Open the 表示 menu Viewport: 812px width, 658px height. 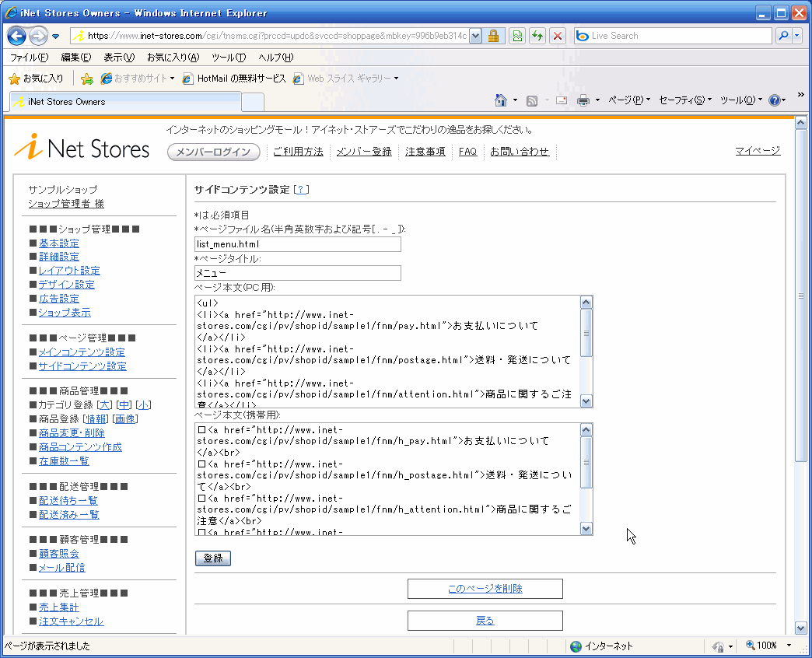point(118,58)
